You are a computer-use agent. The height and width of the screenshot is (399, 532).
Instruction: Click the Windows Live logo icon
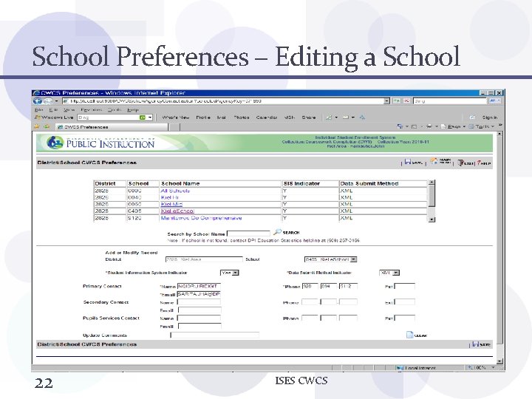[38, 117]
